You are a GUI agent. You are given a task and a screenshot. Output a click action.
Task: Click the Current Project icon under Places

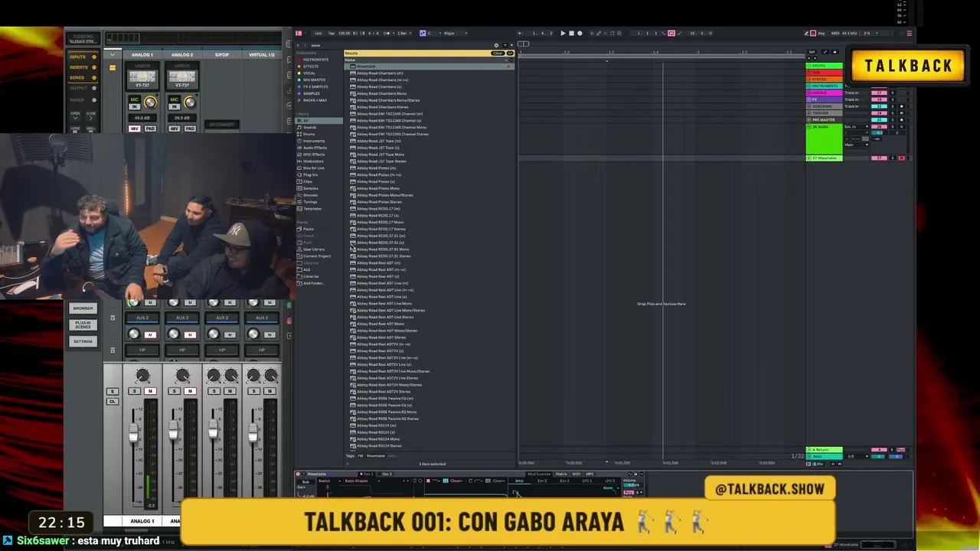300,256
